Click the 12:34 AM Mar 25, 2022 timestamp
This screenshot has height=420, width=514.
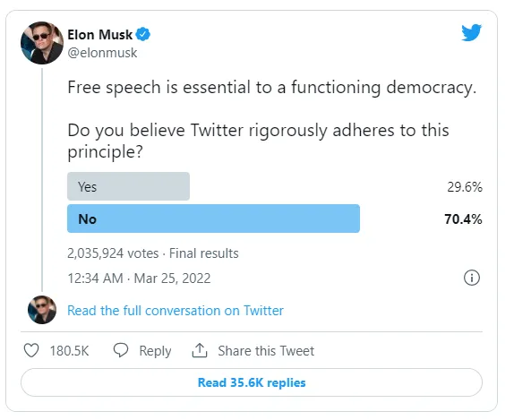coord(139,279)
